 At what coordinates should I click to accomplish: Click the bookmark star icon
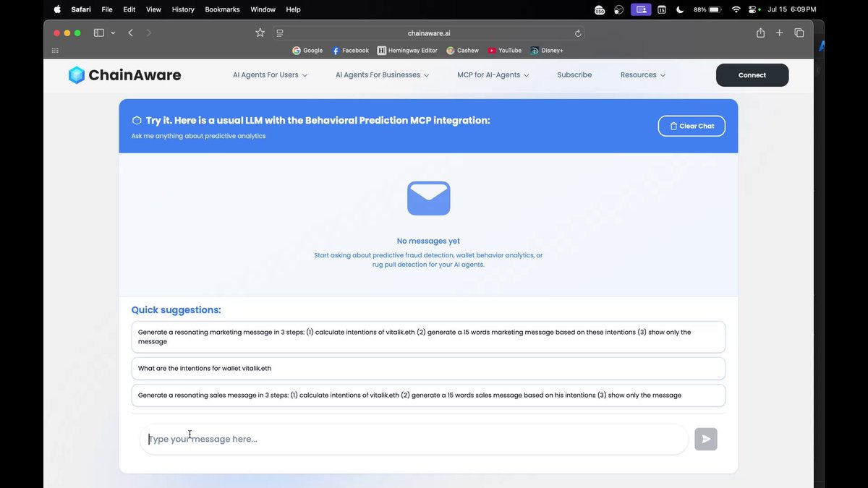[x=260, y=33]
